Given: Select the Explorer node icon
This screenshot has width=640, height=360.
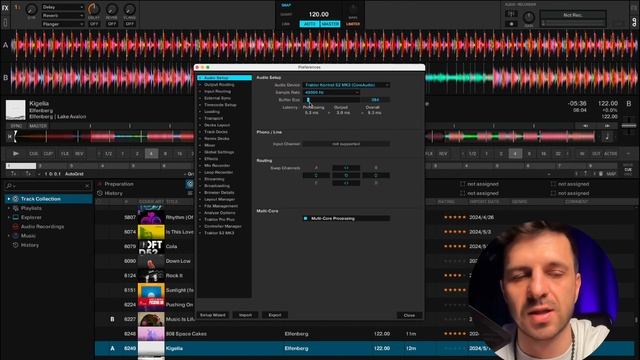Looking at the screenshot, I should 16,217.
